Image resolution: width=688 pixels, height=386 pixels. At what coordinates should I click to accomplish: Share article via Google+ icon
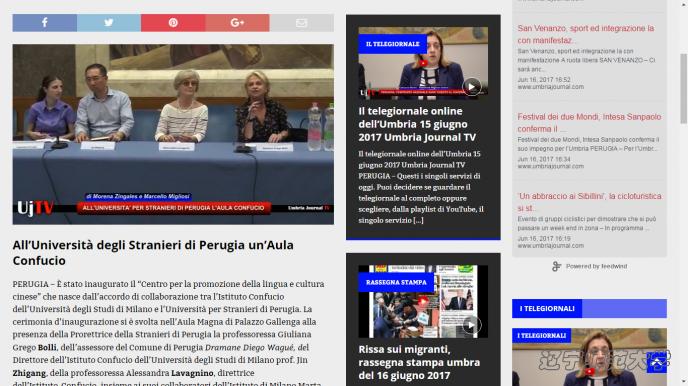point(237,23)
